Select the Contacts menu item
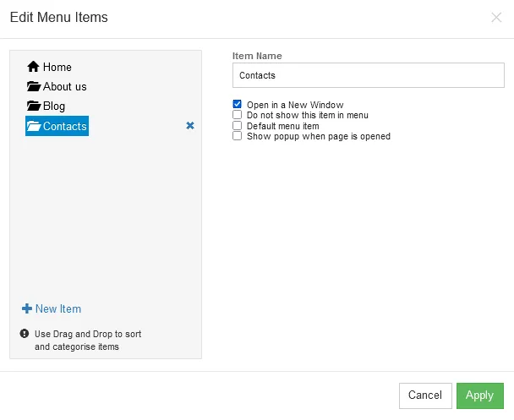 pyautogui.click(x=57, y=126)
